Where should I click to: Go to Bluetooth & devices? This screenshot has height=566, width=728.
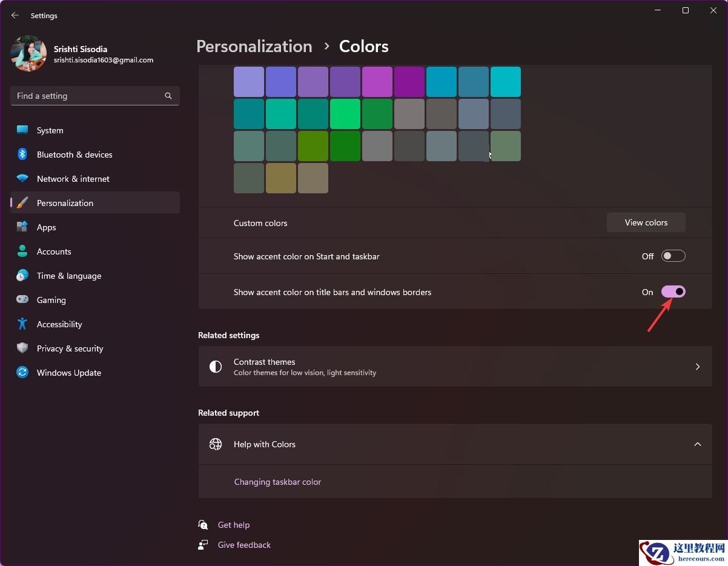(95, 155)
